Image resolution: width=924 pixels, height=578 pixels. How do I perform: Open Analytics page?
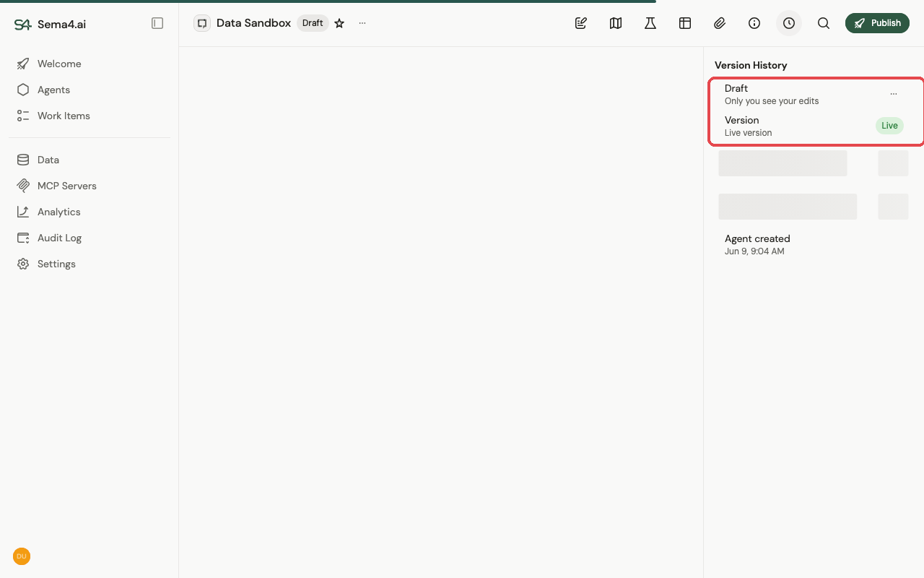pyautogui.click(x=90, y=212)
